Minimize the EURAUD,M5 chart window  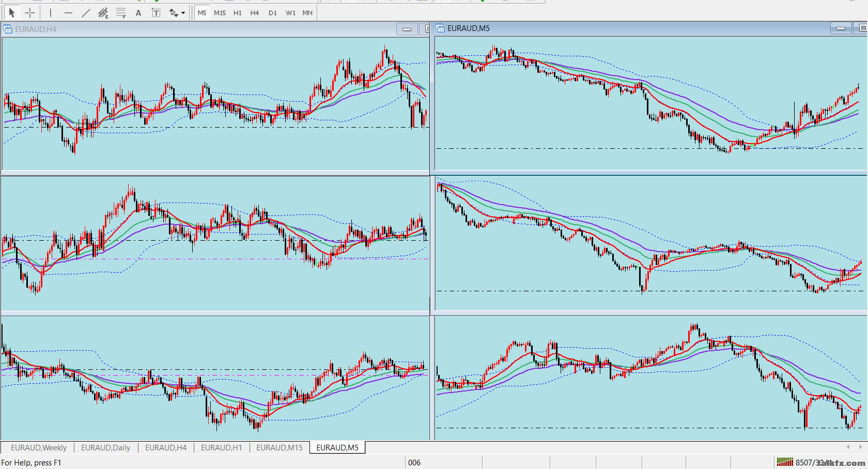(841, 28)
